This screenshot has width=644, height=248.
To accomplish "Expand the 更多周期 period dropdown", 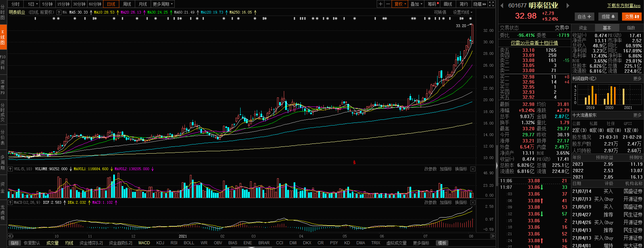I will coord(163,4).
